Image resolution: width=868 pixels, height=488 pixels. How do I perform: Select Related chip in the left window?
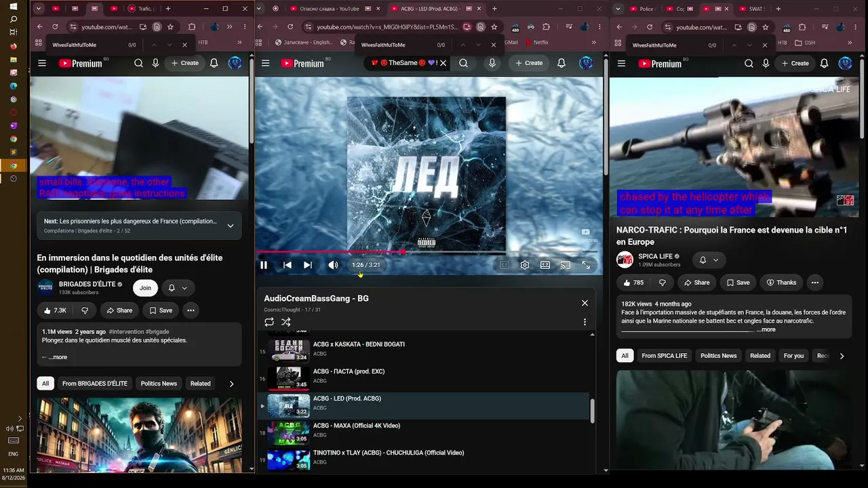(x=200, y=384)
